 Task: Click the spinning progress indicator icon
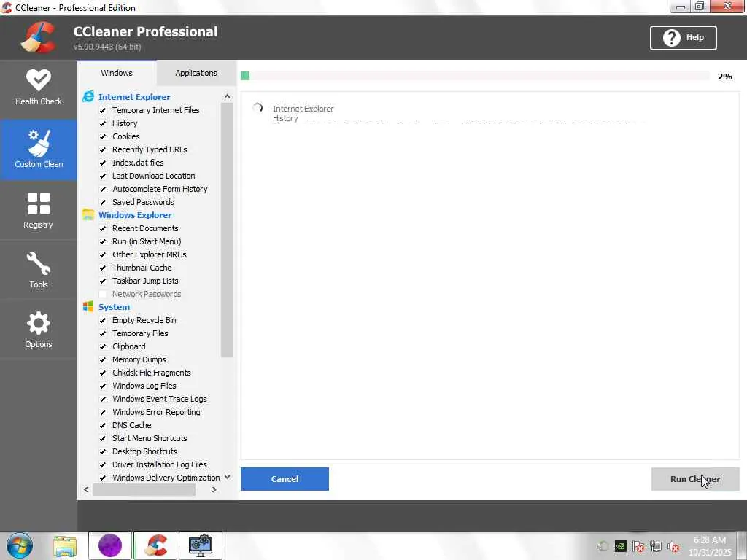click(x=258, y=108)
